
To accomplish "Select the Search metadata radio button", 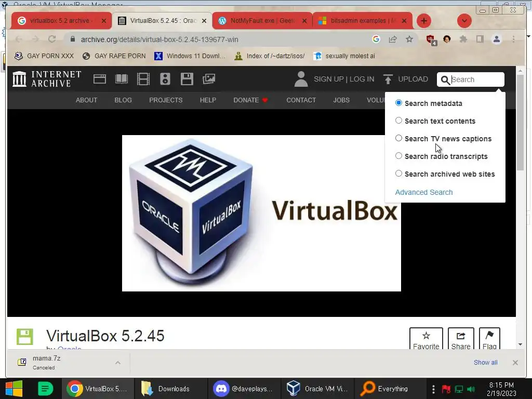I will pyautogui.click(x=398, y=103).
